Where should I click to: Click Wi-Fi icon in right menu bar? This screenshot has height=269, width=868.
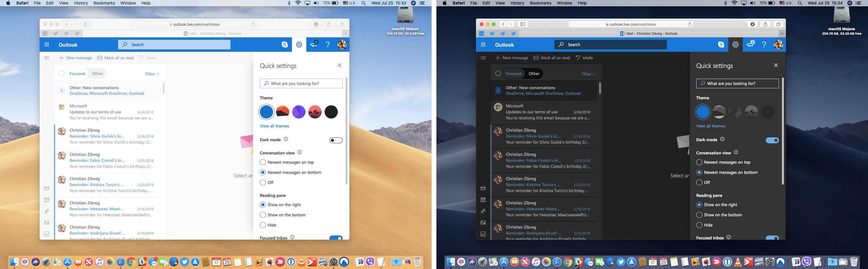[x=735, y=3]
